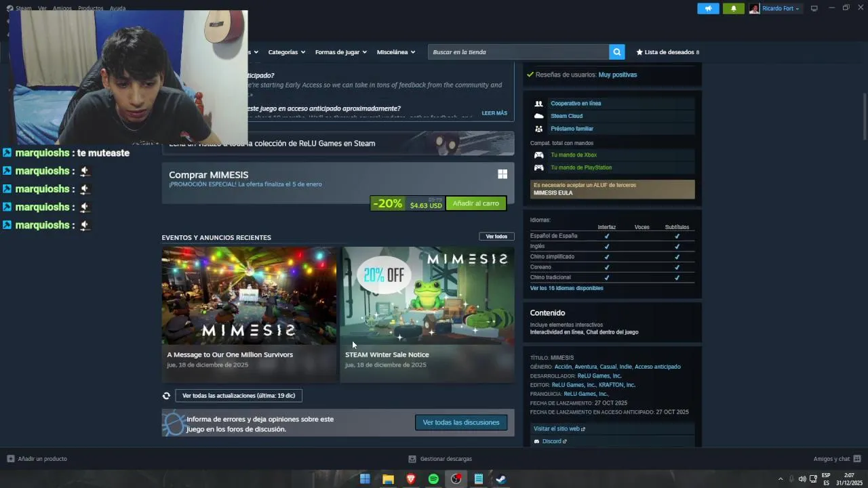Click the Cooperativo en línea people icon
The width and height of the screenshot is (868, 488).
tap(538, 104)
